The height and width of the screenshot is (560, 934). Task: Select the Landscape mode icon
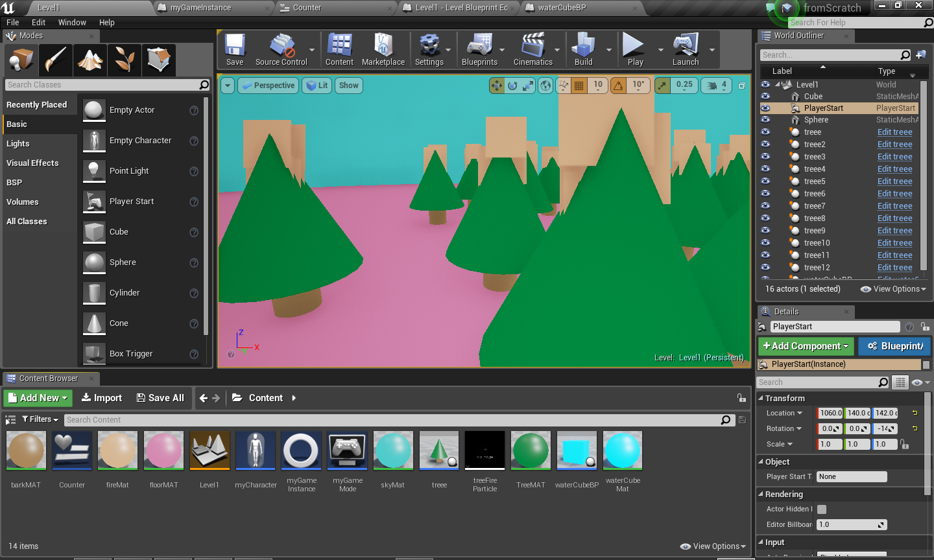coord(90,60)
